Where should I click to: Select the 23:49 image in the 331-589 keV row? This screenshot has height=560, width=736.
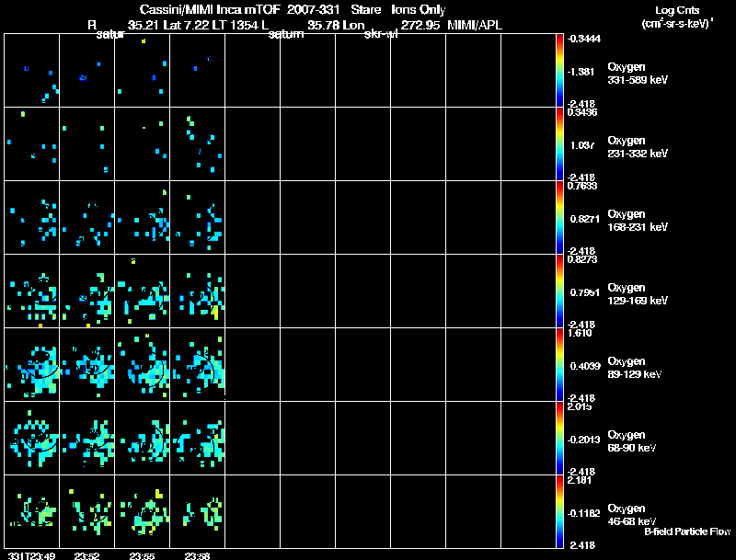coord(31,71)
